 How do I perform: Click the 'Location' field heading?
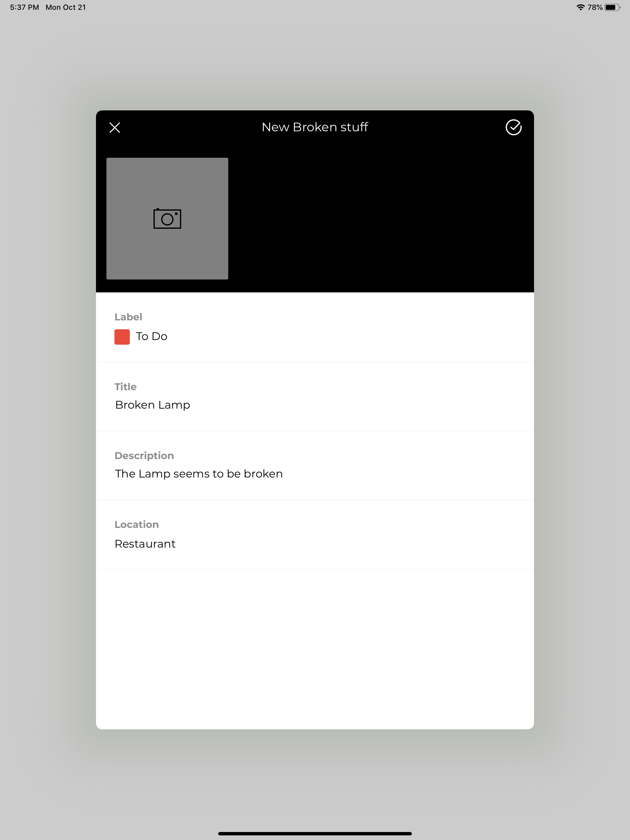[x=137, y=525]
